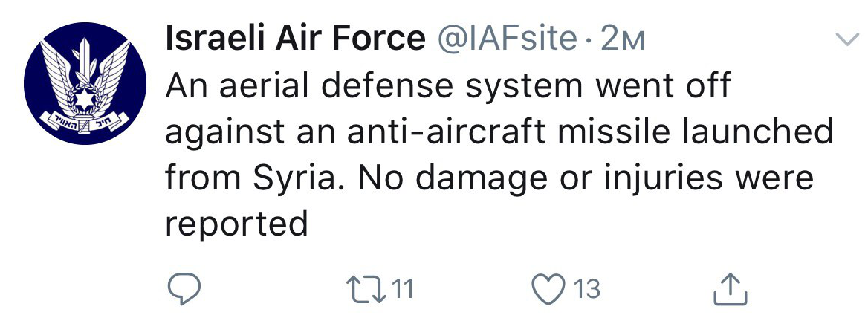Click the Star of David in the emblem

(85, 99)
